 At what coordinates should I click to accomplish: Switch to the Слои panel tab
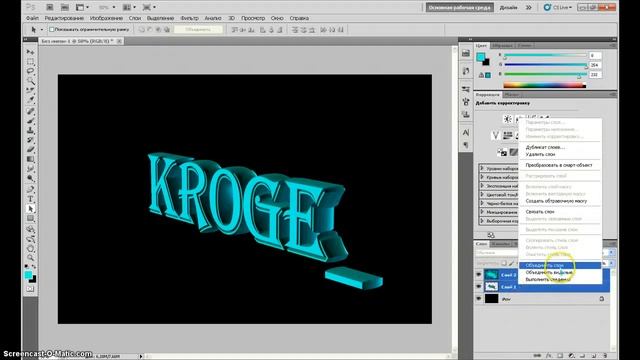click(482, 244)
